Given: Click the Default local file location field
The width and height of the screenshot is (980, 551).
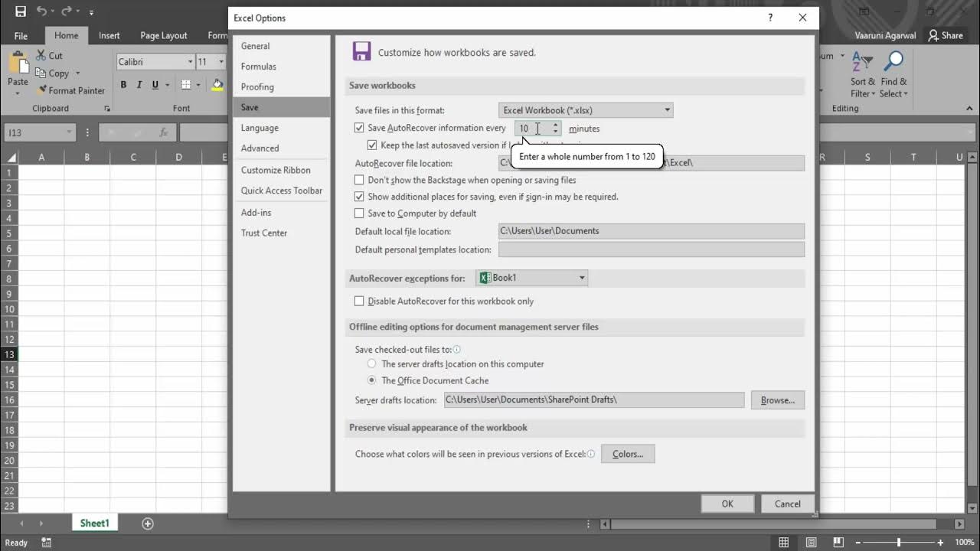Looking at the screenshot, I should (x=652, y=231).
